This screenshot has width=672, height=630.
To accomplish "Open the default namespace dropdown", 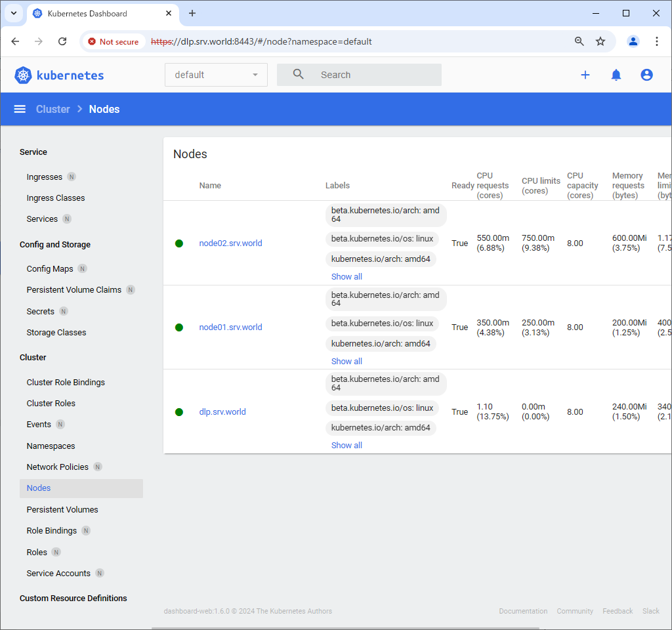I will [216, 75].
